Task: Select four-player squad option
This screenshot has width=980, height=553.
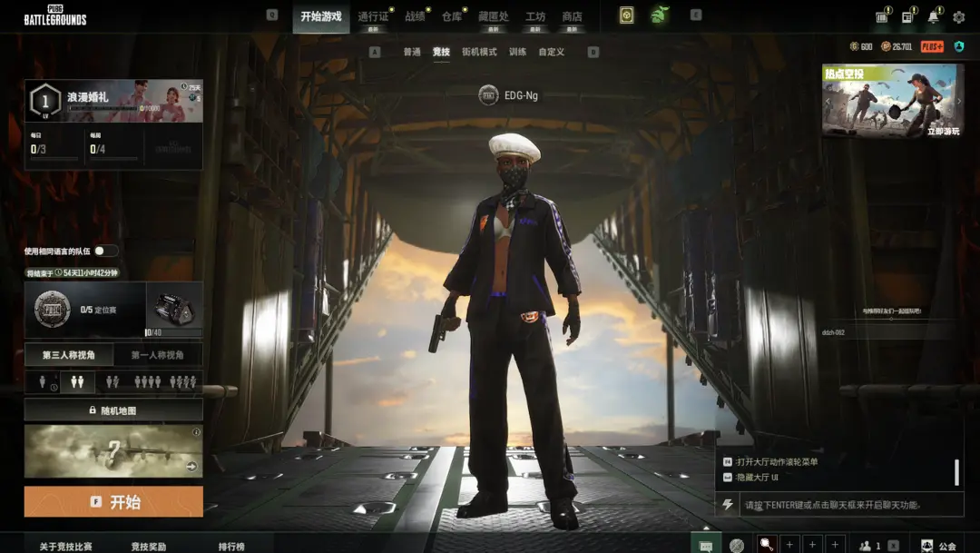Action: pos(148,381)
